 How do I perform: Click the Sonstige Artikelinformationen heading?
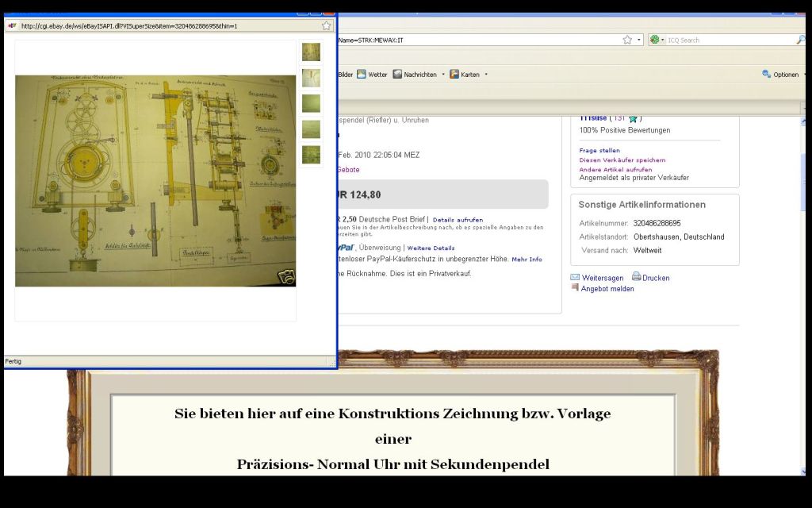coord(642,205)
